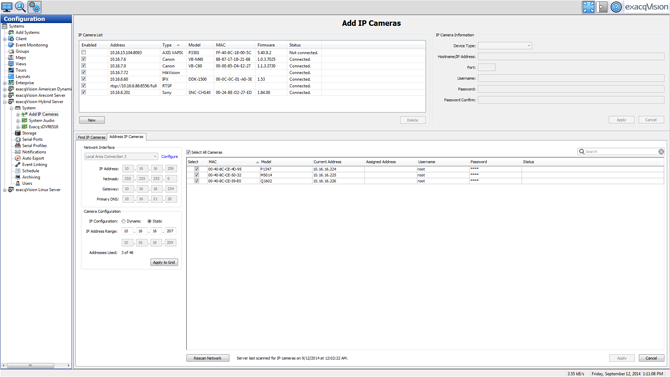The height and width of the screenshot is (377, 670).
Task: Click Rescan Network button
Action: coord(208,358)
